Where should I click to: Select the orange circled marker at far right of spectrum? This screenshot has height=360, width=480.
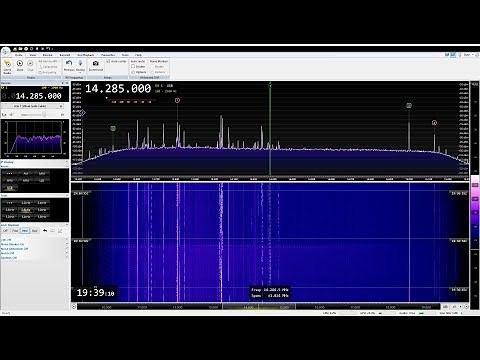coord(434,123)
